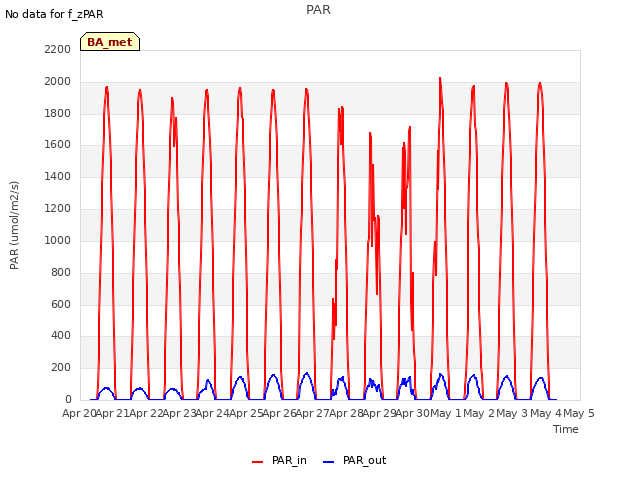The image size is (640, 480).
Task: Click the y-axis title PAR (umol/m2/s)
Action: 14,225
